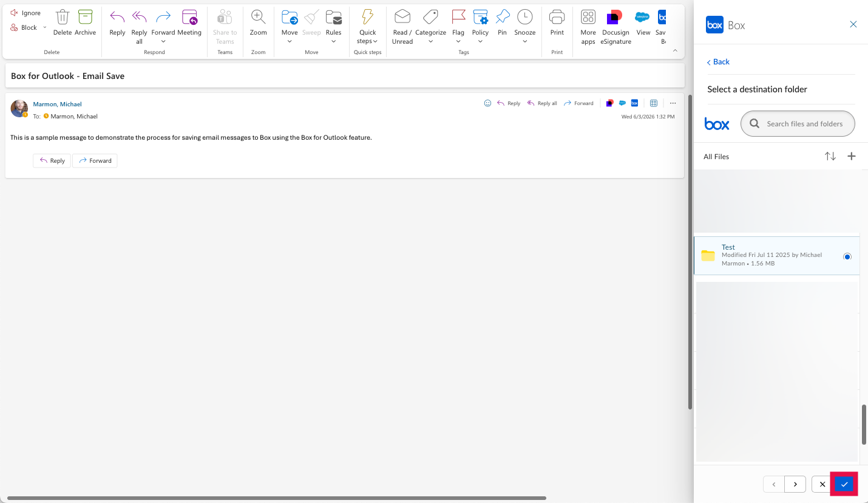Sort the Box folder list

click(x=830, y=156)
